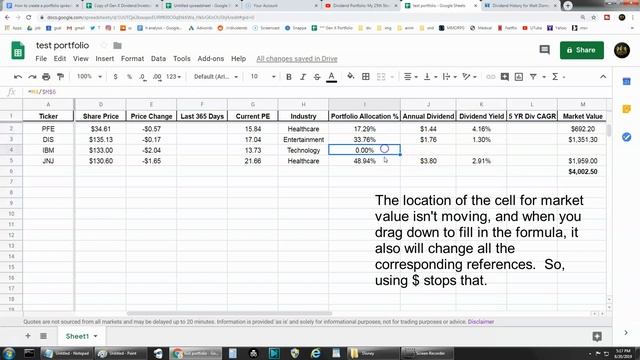Click the Disclaimer link
The width and height of the screenshot is (640, 360).
click(481, 322)
